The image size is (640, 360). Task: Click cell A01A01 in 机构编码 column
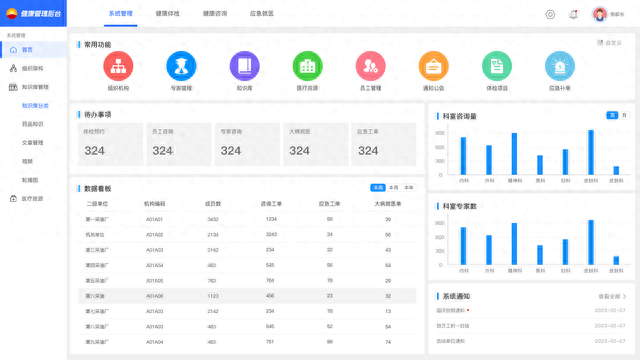coord(154,219)
